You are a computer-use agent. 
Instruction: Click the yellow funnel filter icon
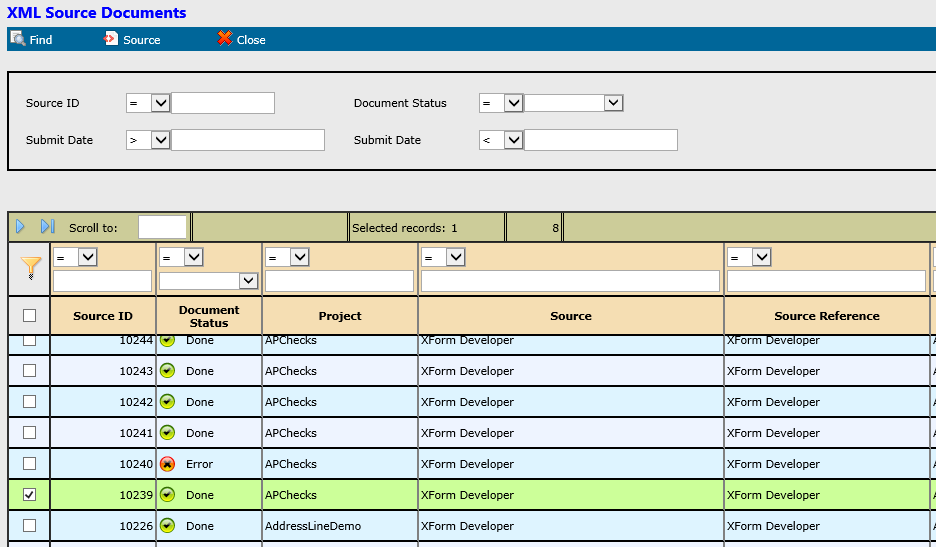[x=32, y=268]
